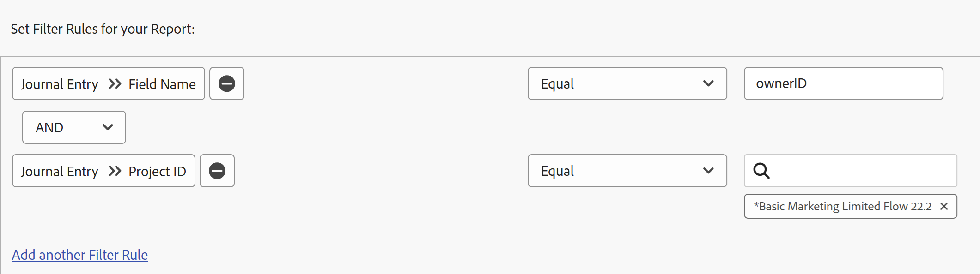Screen dimensions: 980x274
Task: Click double-chevron icon before Field Name
Action: click(x=115, y=83)
